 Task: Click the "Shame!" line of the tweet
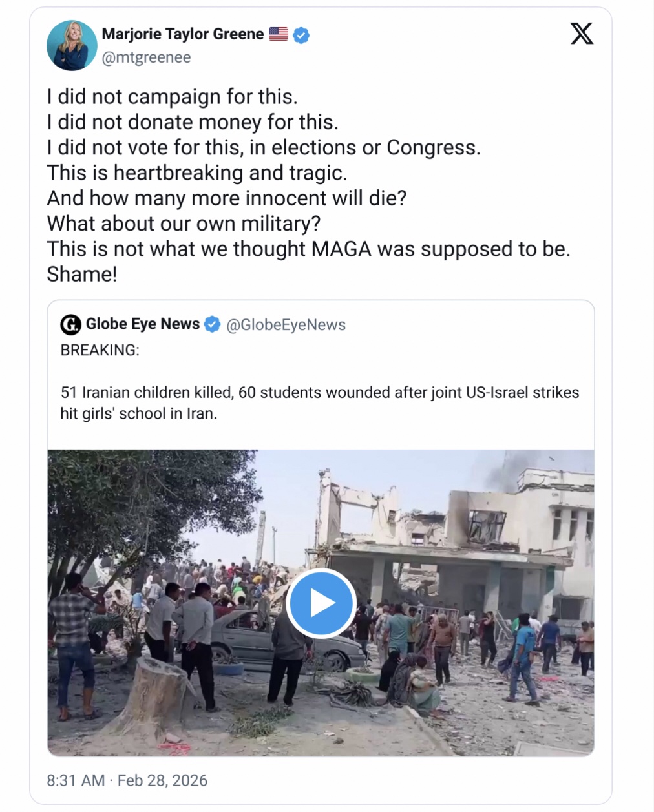coord(82,275)
